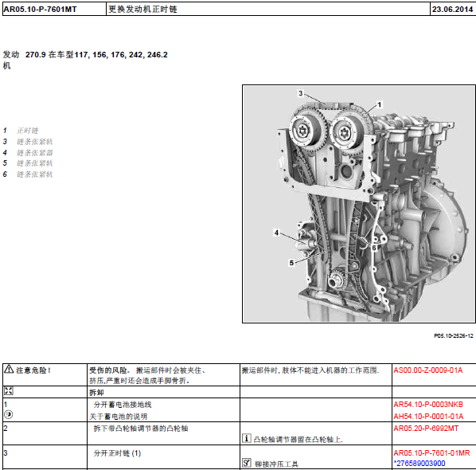
Task: Click the title 更换发动机正时链
Action: tap(142, 10)
